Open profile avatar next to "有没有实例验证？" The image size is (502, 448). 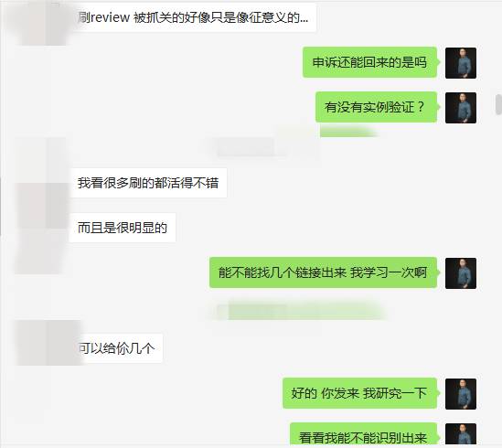[461, 108]
